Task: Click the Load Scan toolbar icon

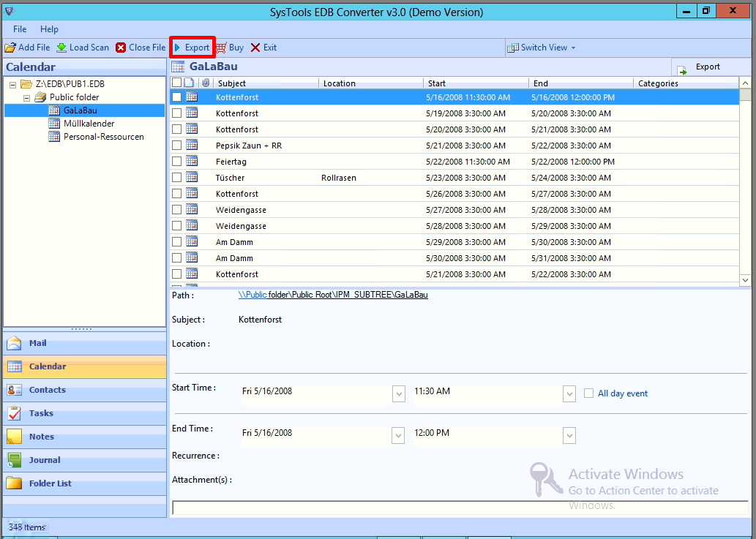Action: 61,48
